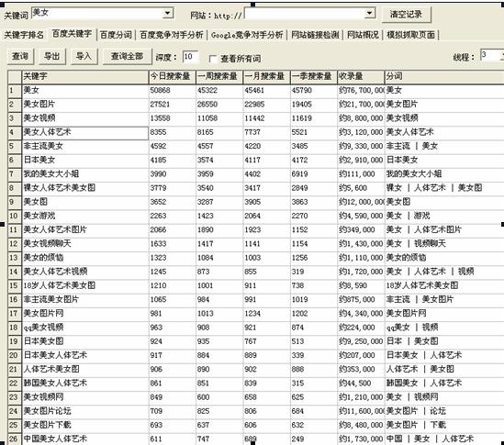Click the 清空记录 button
504x445 pixels.
pos(407,15)
